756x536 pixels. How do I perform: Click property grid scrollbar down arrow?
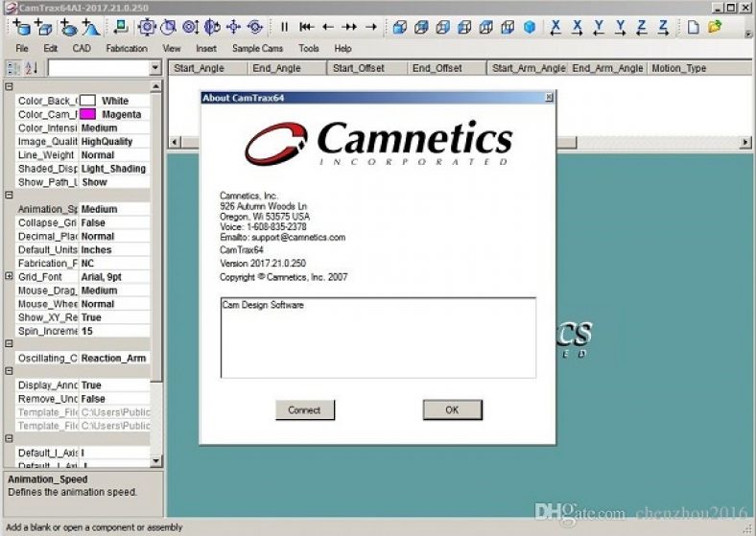[155, 461]
